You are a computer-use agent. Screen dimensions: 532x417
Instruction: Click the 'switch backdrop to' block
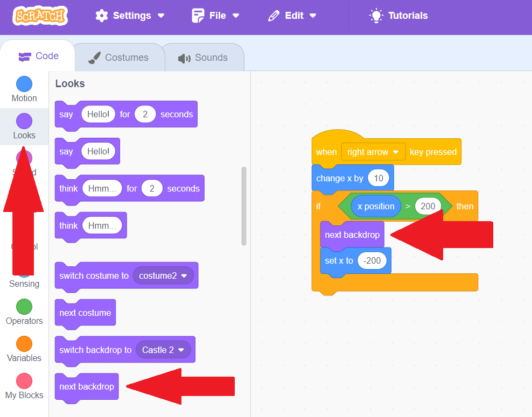[125, 350]
